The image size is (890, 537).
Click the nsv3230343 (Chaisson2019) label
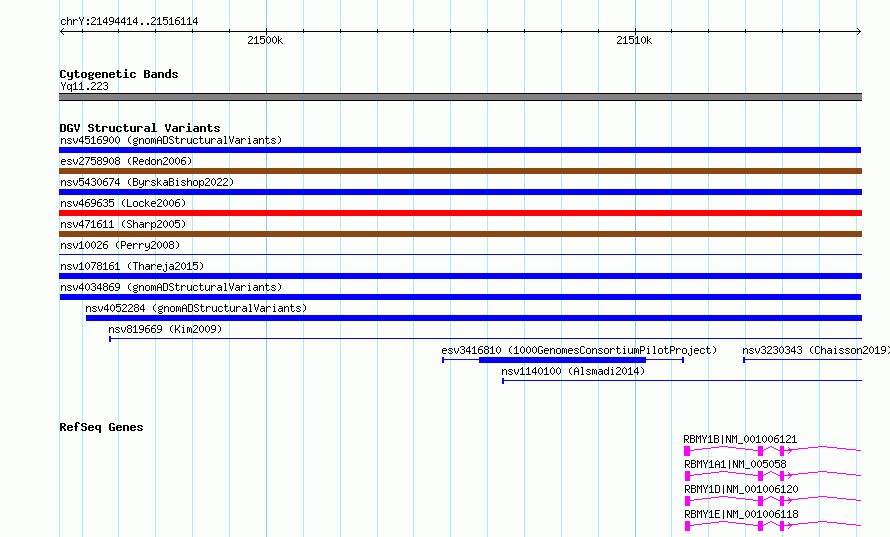click(x=816, y=350)
